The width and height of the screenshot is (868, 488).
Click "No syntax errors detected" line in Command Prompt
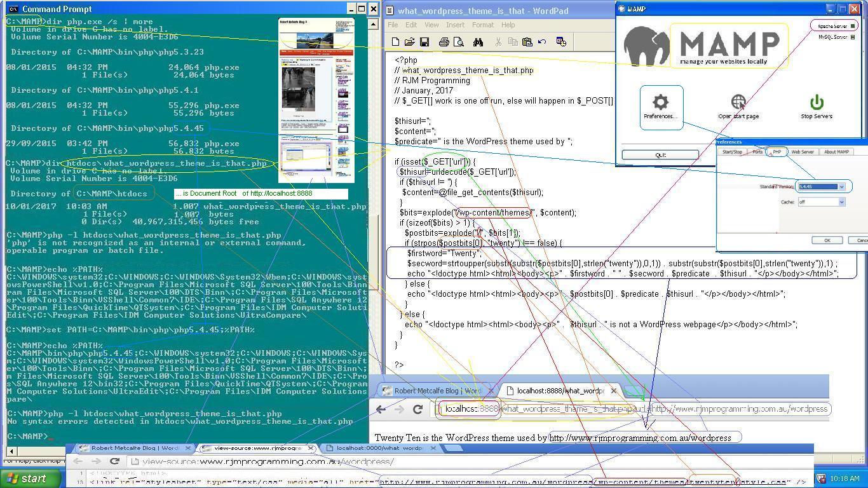[180, 421]
